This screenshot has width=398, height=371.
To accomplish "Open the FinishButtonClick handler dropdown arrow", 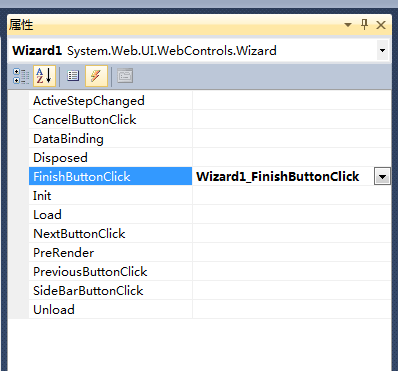I will [x=382, y=177].
